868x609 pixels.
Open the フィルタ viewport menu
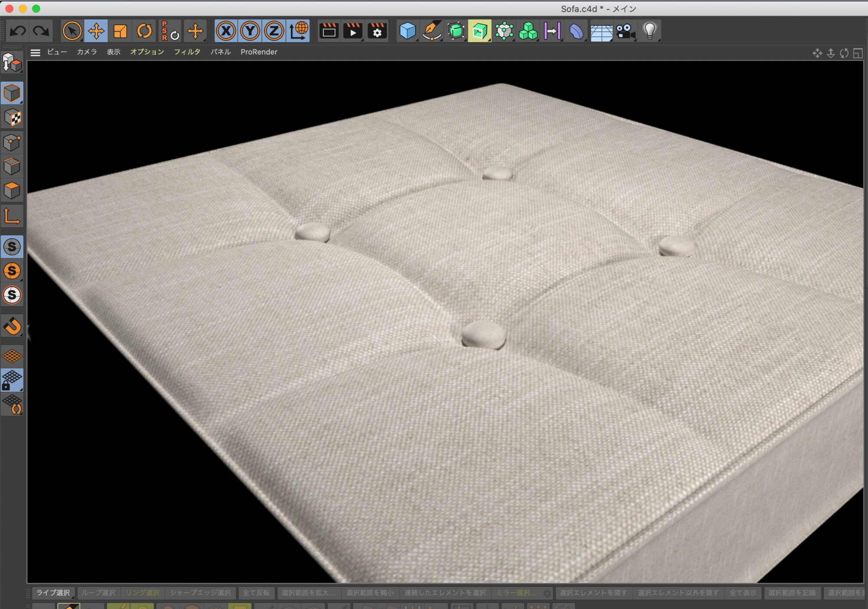(187, 52)
